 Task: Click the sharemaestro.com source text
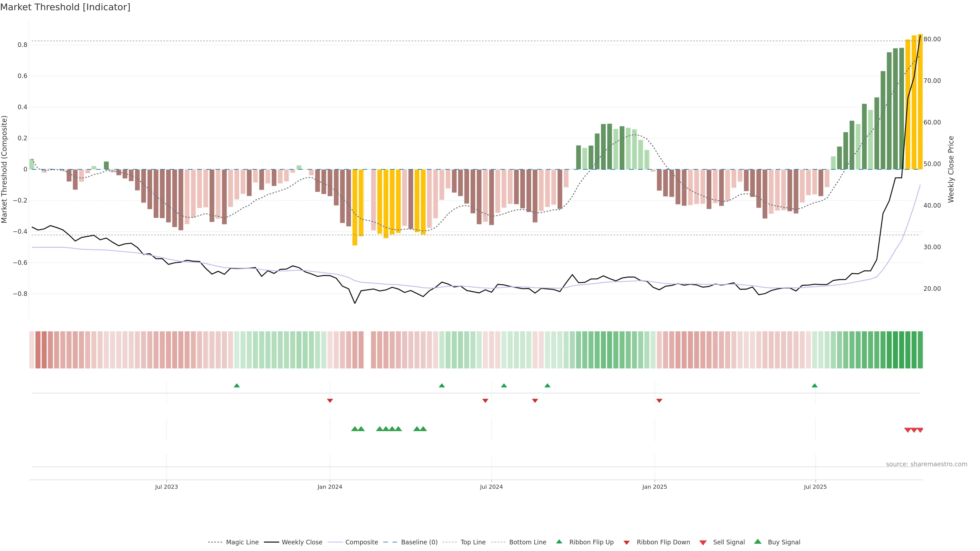tap(926, 464)
